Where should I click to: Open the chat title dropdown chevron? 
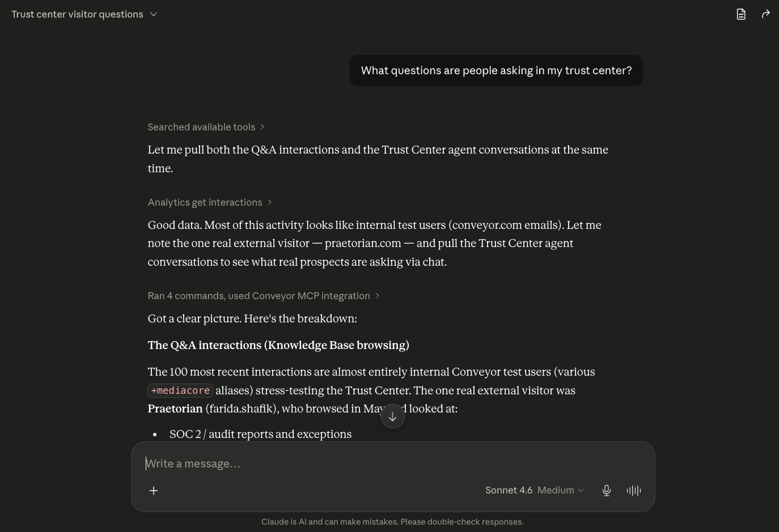(154, 14)
